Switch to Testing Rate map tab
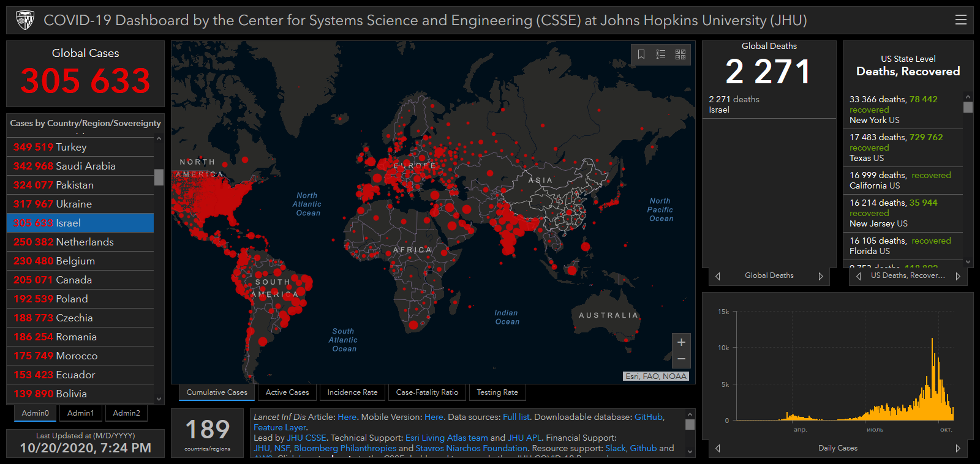The height and width of the screenshot is (464, 980). pos(497,392)
